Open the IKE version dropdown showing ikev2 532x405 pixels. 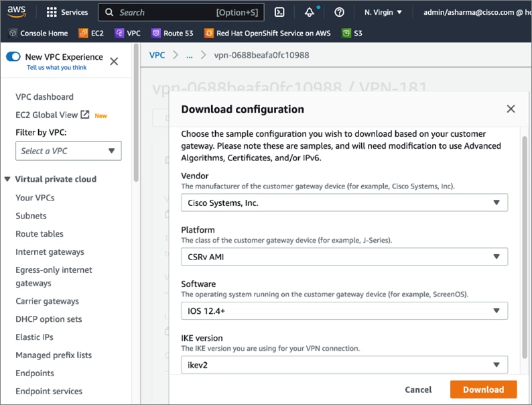click(x=344, y=365)
